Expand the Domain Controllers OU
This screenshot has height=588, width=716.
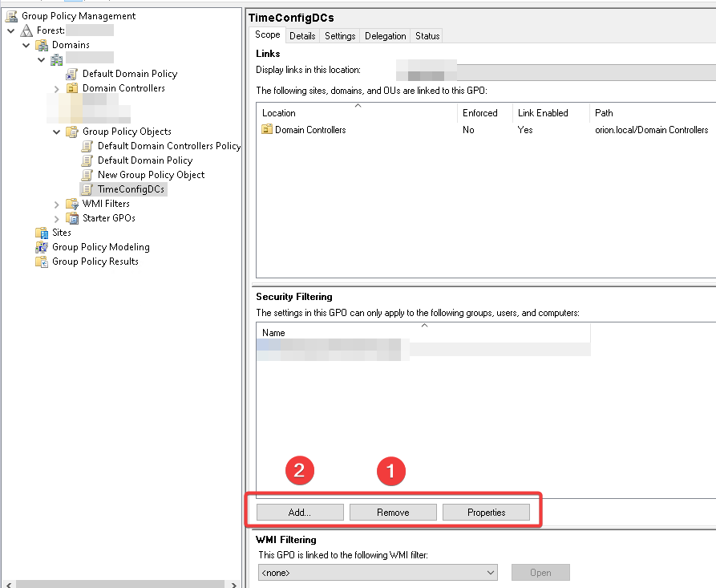[x=57, y=88]
